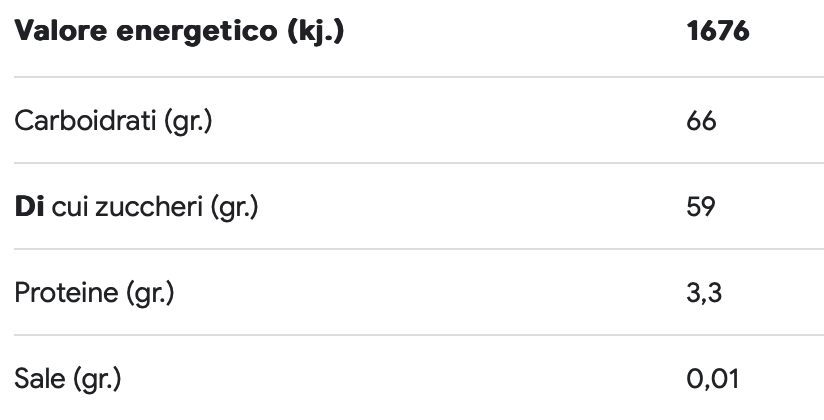Click the bold word "Di"
This screenshot has width=824, height=420.
click(x=28, y=207)
